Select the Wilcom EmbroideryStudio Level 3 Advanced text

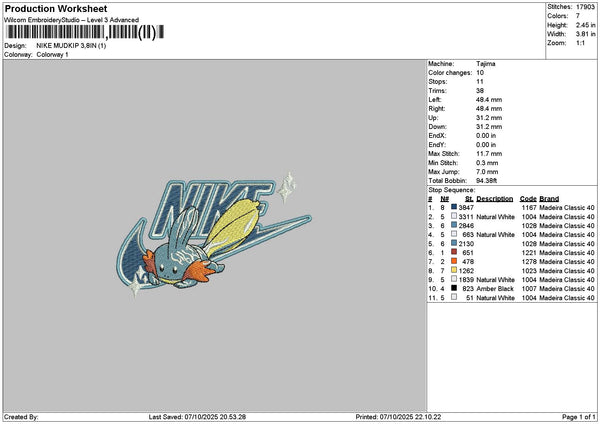point(72,20)
